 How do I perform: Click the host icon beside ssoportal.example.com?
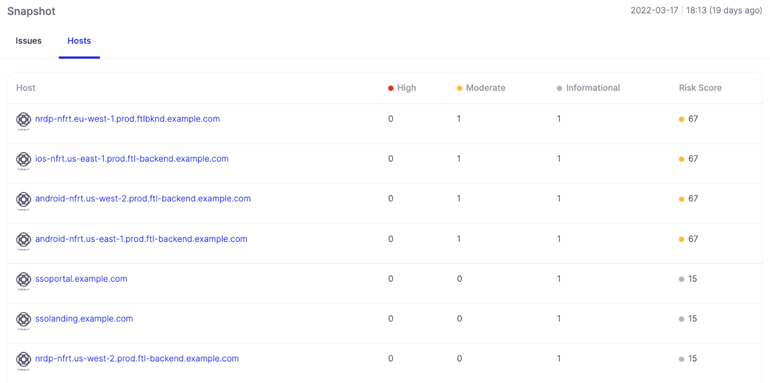click(23, 280)
